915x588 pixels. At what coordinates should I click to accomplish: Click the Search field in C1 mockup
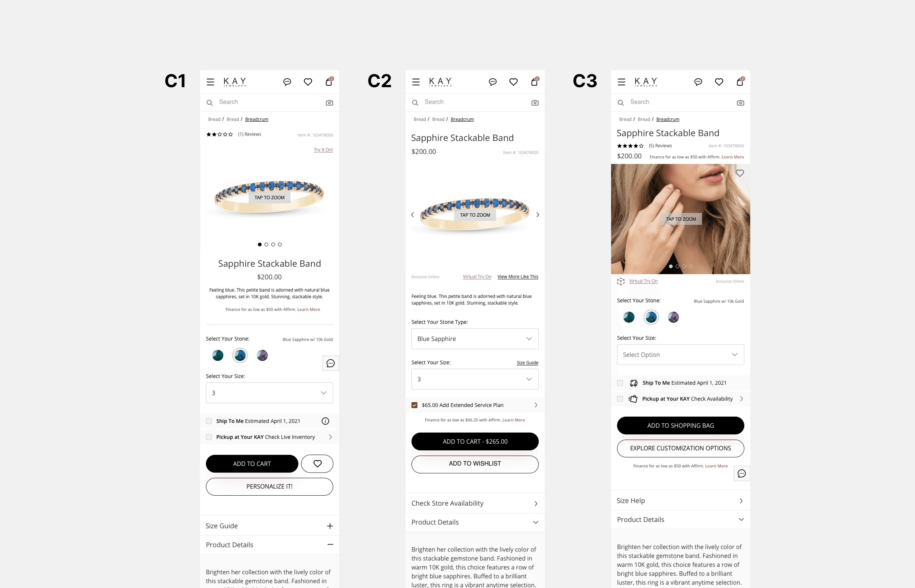[269, 102]
